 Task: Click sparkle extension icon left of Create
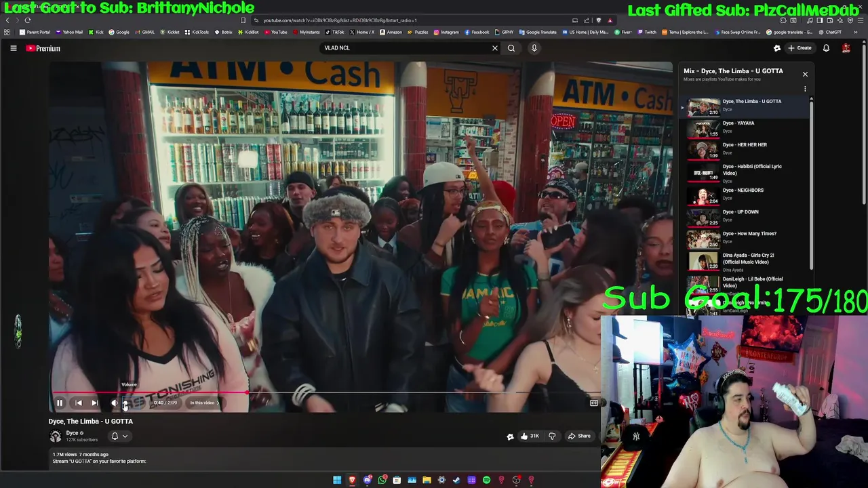point(777,48)
